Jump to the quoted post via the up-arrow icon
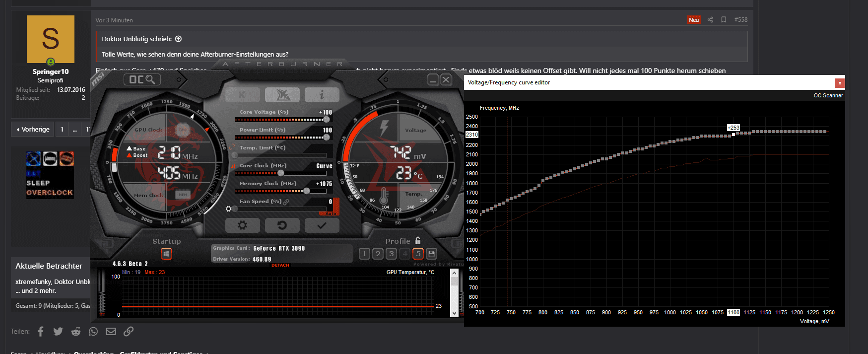Screen dimensions: 868x354 [179, 39]
